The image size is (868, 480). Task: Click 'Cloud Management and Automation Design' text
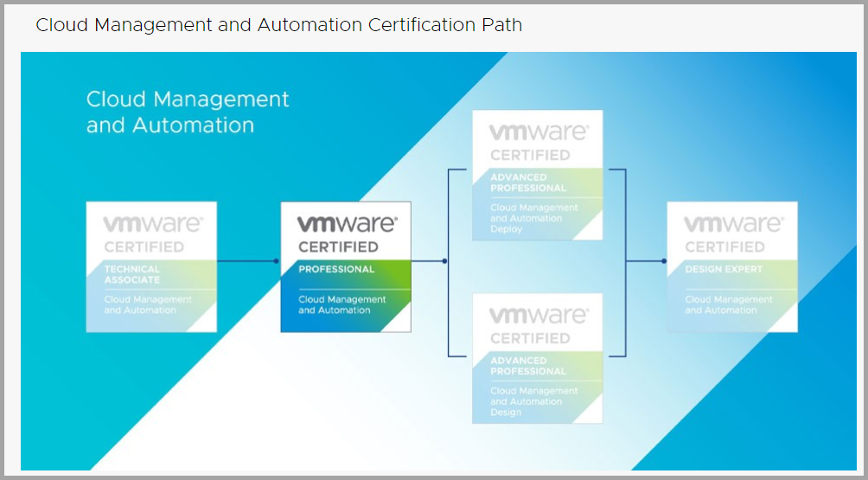[534, 401]
